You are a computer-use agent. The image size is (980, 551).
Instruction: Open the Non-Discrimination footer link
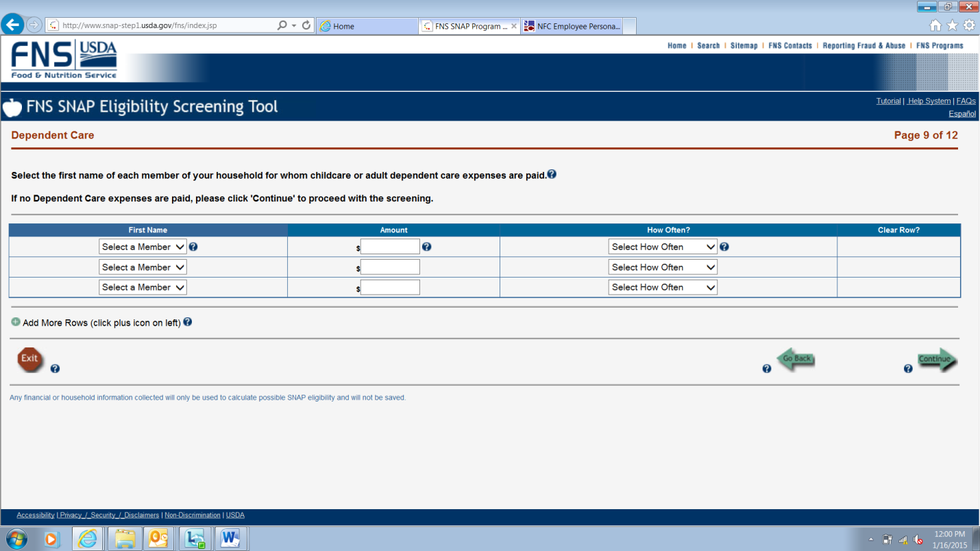pos(193,515)
